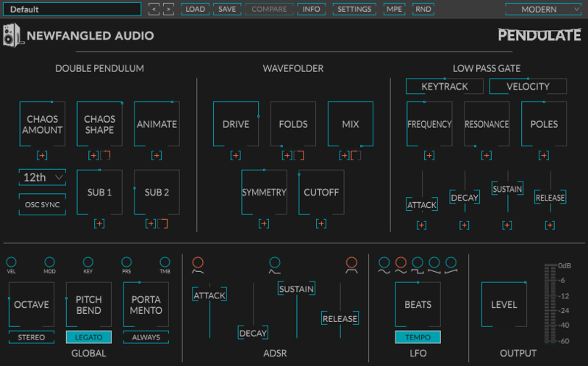Open the SETTINGS menu
The image size is (588, 366).
pos(354,10)
